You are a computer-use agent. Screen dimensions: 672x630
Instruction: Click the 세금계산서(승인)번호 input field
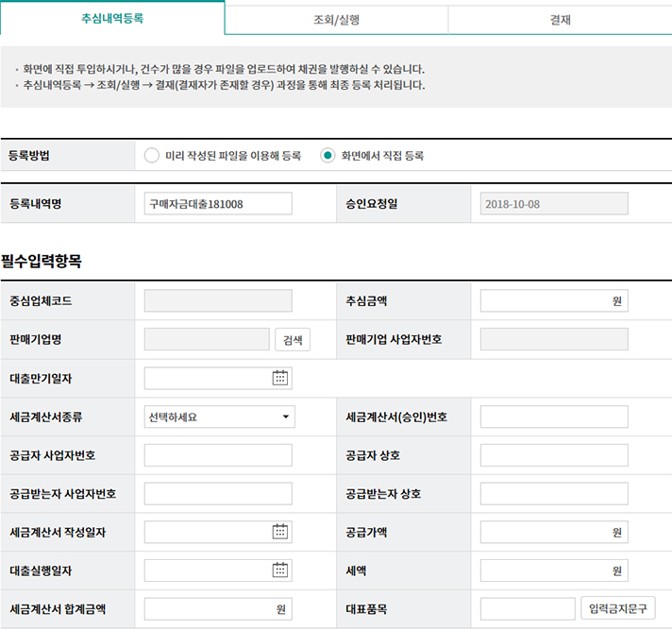click(x=553, y=417)
